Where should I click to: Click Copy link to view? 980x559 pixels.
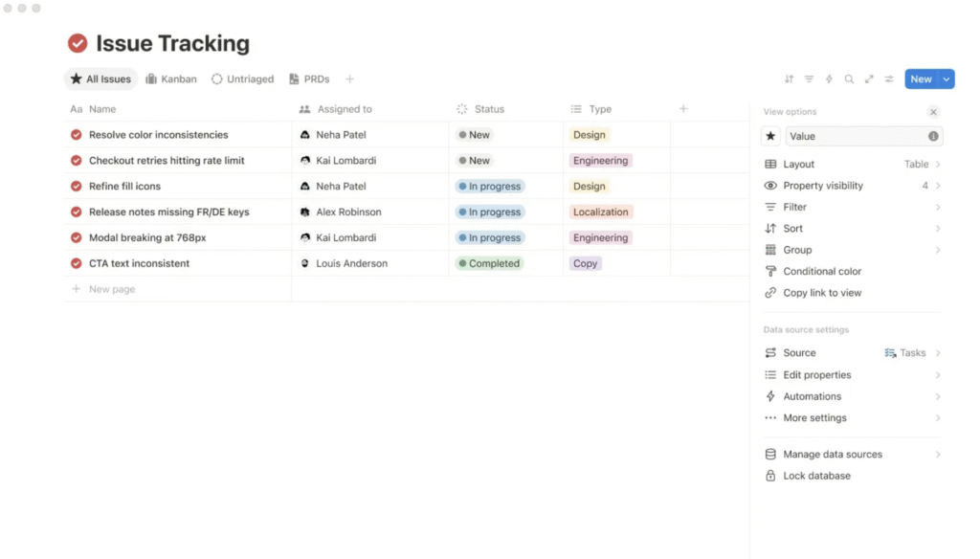point(822,293)
